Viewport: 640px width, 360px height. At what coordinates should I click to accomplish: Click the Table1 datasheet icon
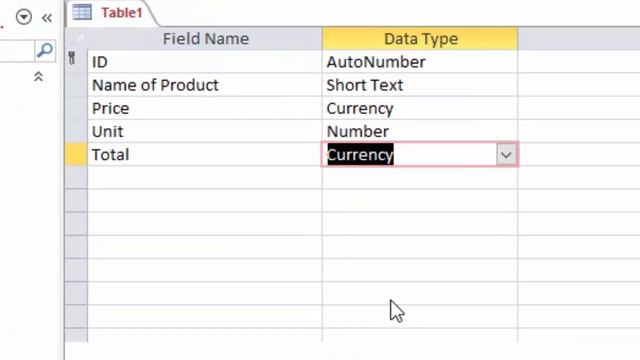[x=82, y=12]
